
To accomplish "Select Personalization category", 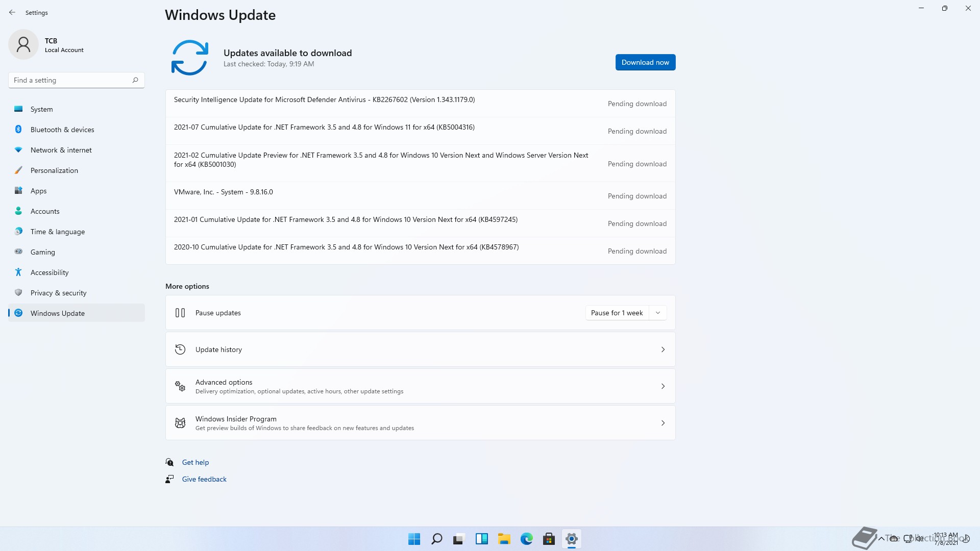I will click(x=77, y=170).
